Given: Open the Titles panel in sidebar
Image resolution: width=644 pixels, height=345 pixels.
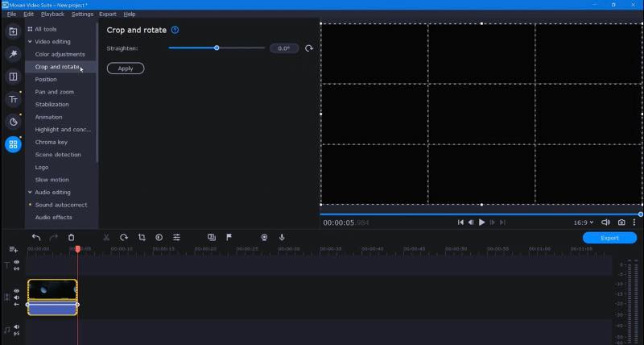Looking at the screenshot, I should (13, 100).
